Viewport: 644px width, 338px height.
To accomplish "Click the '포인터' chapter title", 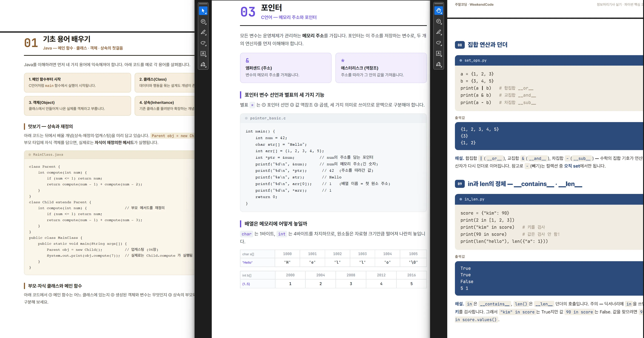I will click(x=272, y=8).
